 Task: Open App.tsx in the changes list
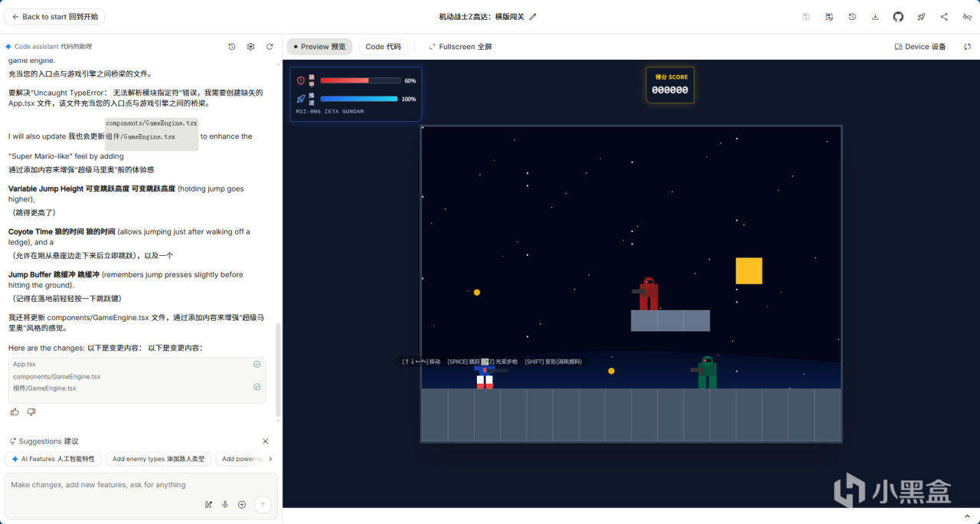(x=24, y=364)
